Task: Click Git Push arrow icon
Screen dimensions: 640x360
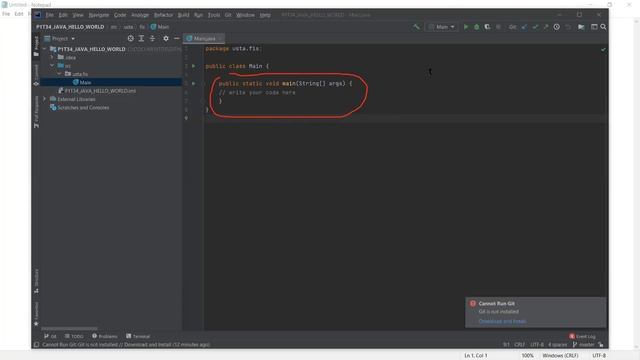Action: pos(546,27)
